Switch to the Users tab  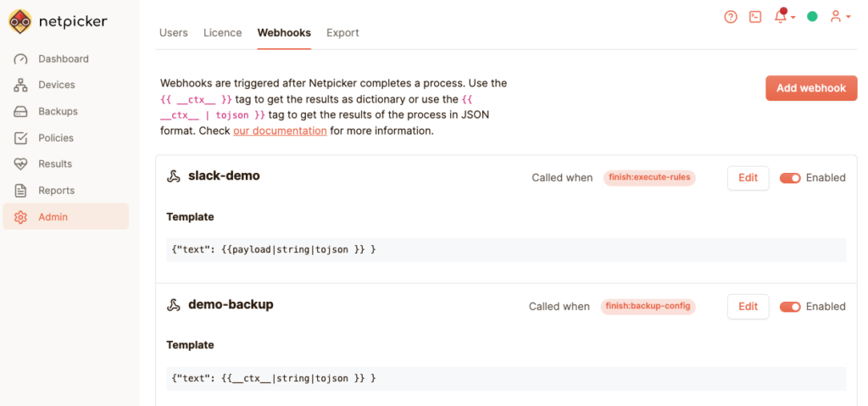point(174,33)
